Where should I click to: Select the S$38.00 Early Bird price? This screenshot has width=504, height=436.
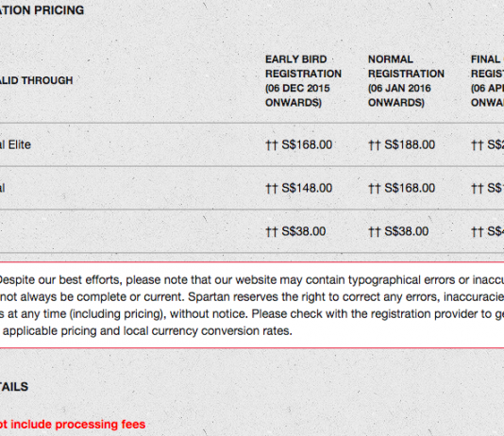303,231
